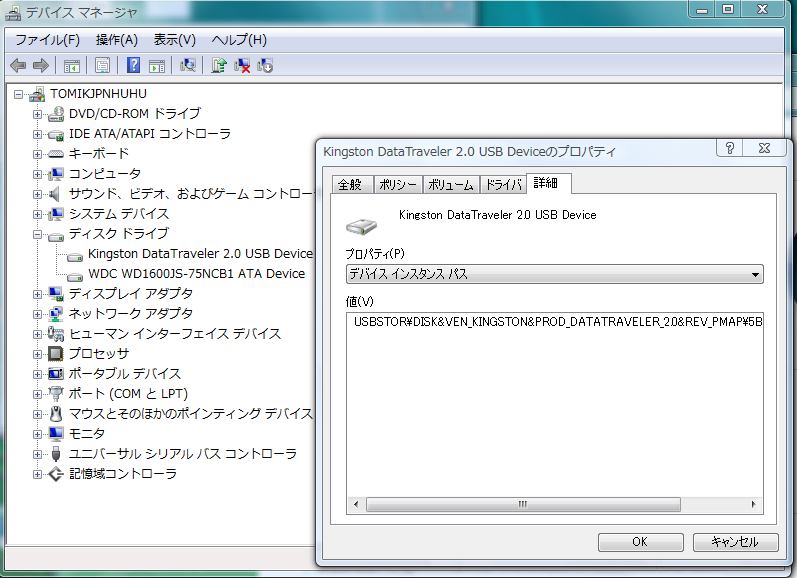
Task: Click the scroll-right arrow in value box
Action: (x=753, y=504)
